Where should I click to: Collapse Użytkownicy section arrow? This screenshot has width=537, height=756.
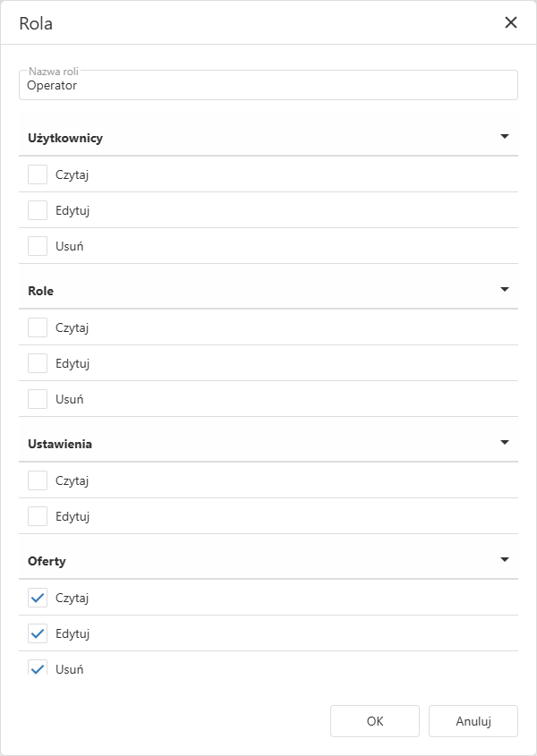pyautogui.click(x=504, y=137)
